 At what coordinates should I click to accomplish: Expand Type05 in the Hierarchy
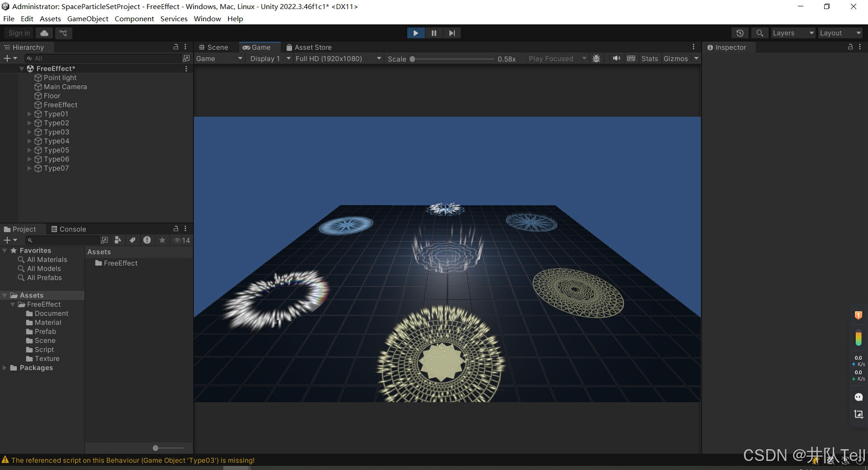(x=29, y=150)
